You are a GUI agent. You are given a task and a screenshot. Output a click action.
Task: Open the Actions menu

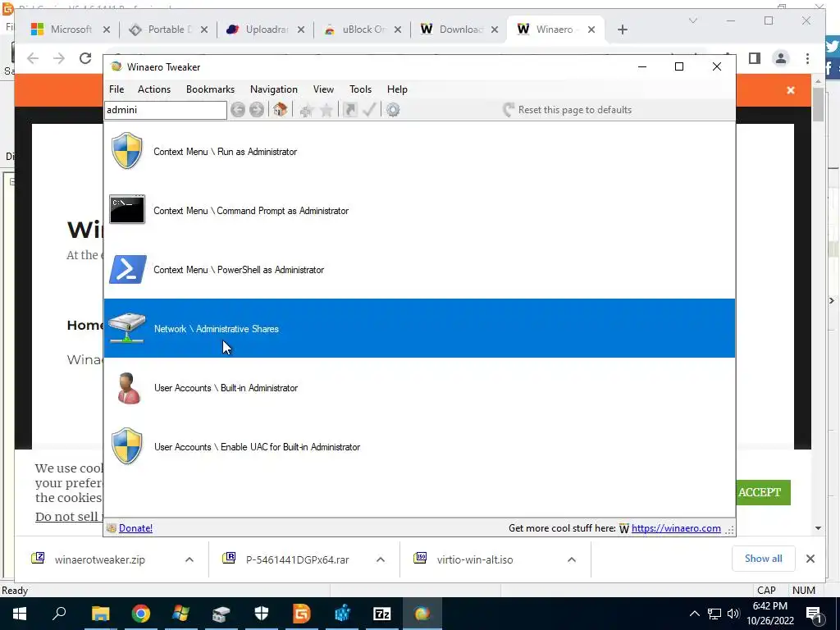tap(154, 89)
